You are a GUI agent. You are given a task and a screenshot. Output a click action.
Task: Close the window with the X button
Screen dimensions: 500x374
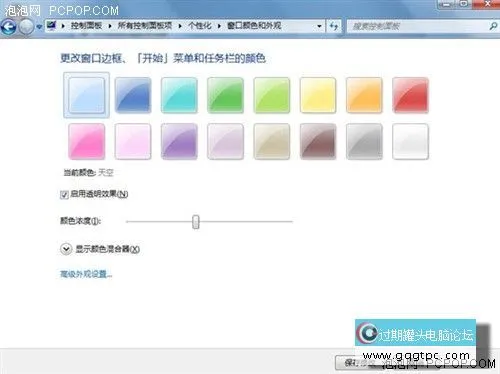[x=487, y=4]
